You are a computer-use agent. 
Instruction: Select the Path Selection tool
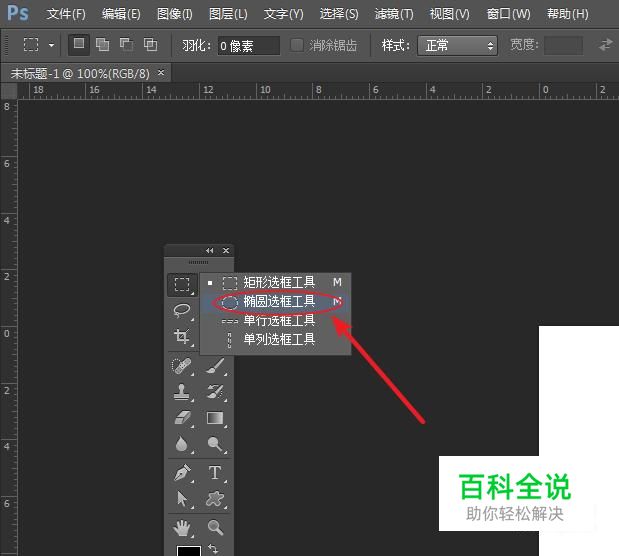coord(182,499)
